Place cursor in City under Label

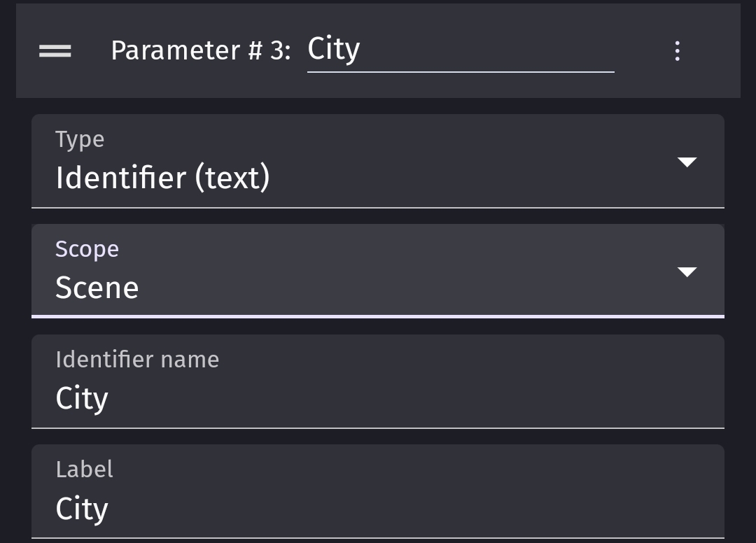pyautogui.click(x=82, y=509)
